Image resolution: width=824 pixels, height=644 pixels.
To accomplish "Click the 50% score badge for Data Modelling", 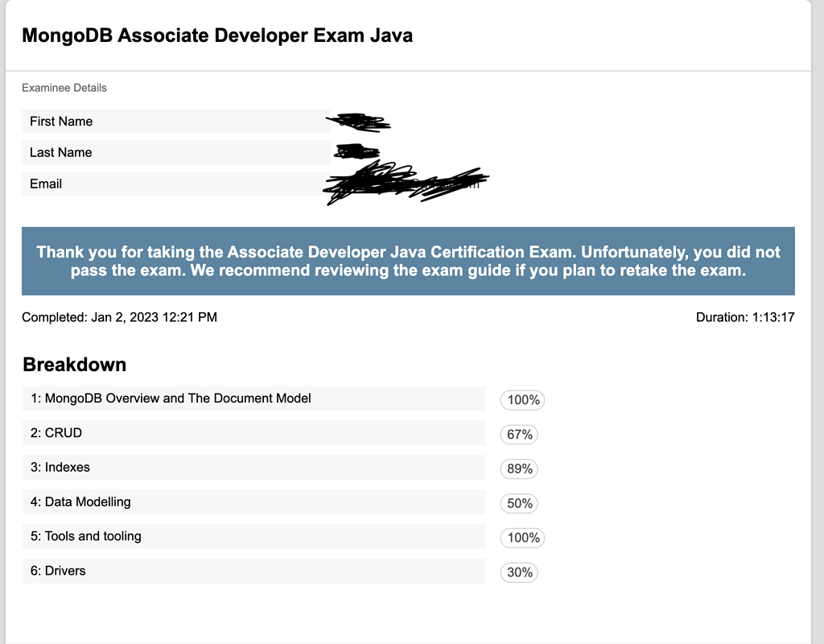I will pos(520,504).
